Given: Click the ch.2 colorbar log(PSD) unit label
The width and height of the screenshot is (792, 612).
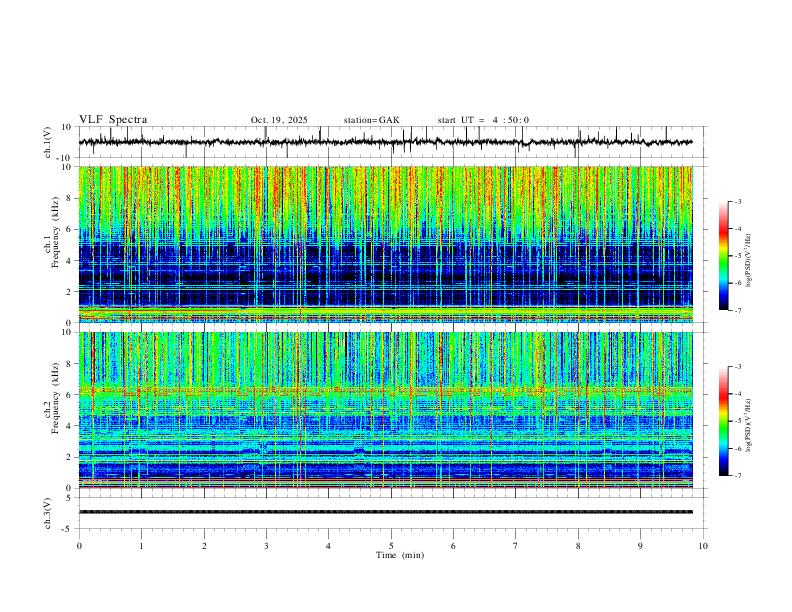Looking at the screenshot, I should pos(749,425).
